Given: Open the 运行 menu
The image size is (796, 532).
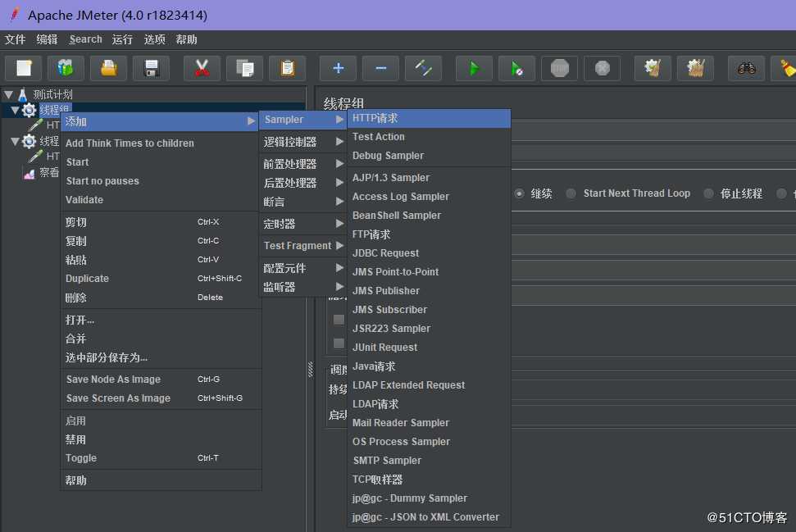Looking at the screenshot, I should tap(122, 39).
